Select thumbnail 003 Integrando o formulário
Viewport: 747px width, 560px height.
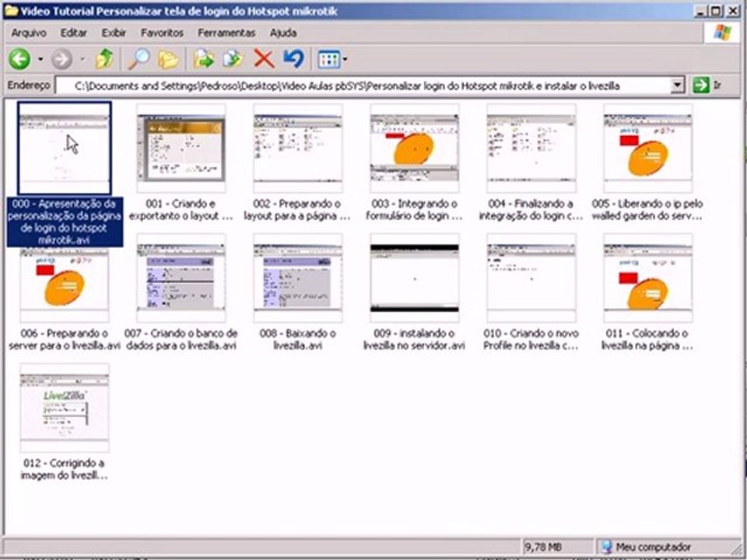click(x=415, y=148)
